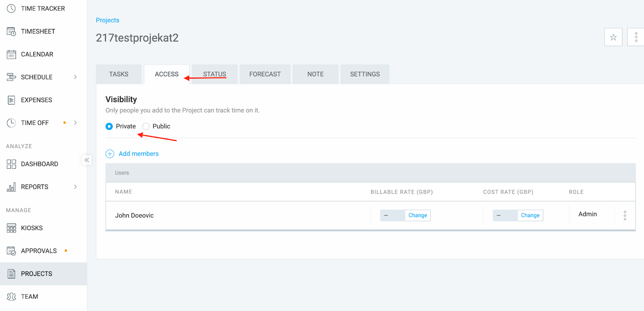
Task: Open the Timesheet icon in sidebar
Action: point(11,31)
